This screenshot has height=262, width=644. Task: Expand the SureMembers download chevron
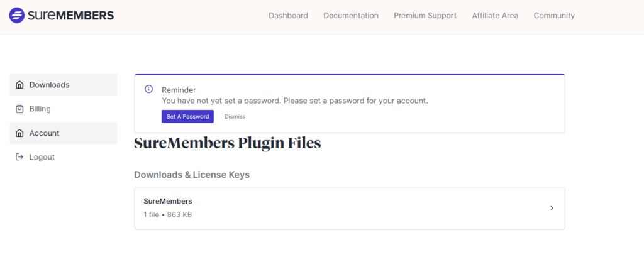pyautogui.click(x=552, y=208)
